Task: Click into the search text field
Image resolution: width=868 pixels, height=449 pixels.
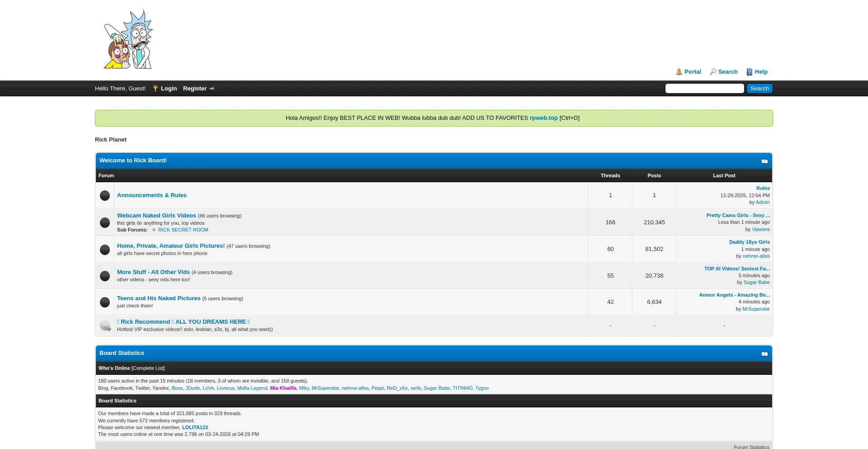Action: point(704,89)
